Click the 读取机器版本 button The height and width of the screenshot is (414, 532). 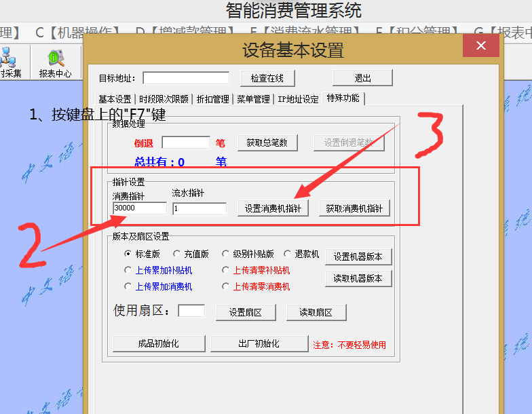click(358, 278)
